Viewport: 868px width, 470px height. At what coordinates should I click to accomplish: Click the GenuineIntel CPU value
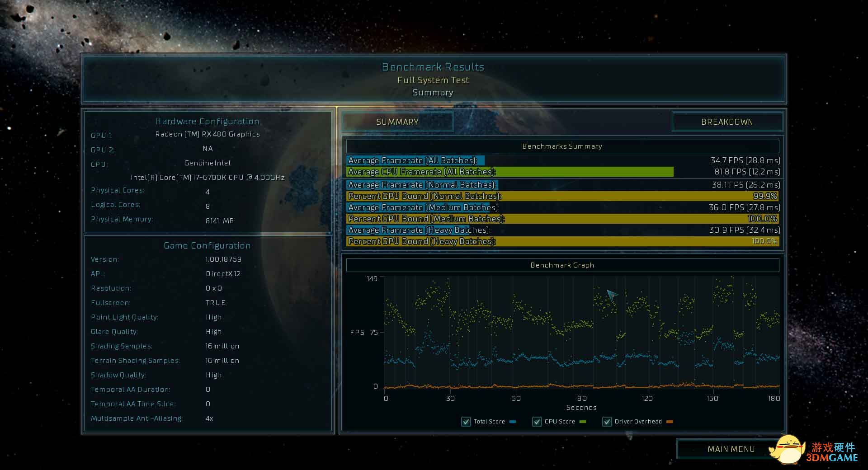[208, 163]
